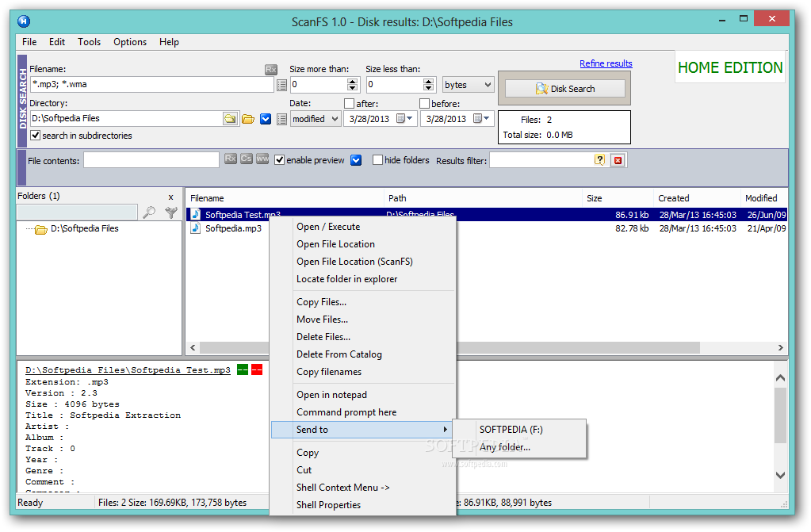This screenshot has width=811, height=532.
Task: Click the folder icon of D:\Softpedia Files tree node
Action: [41, 229]
